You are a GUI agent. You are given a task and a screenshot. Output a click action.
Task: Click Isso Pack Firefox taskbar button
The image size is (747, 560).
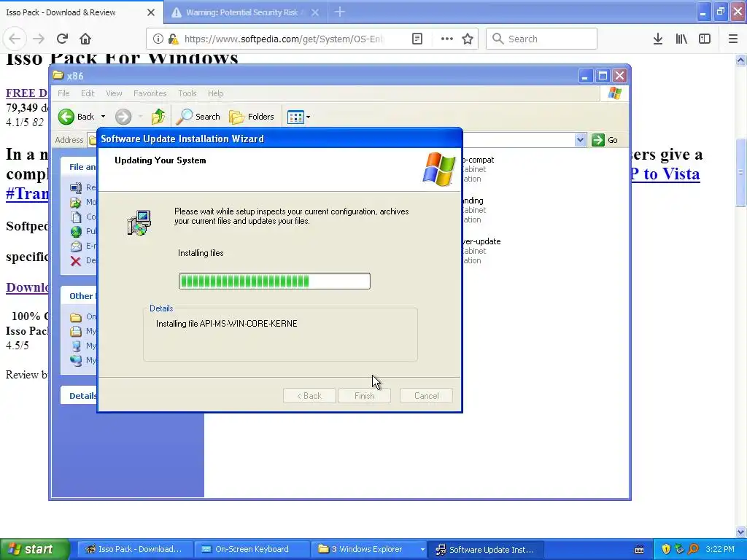coord(135,550)
